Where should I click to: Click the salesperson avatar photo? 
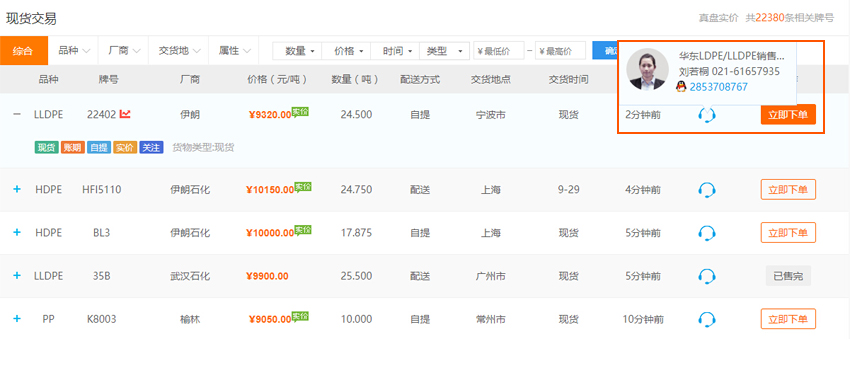[x=647, y=69]
